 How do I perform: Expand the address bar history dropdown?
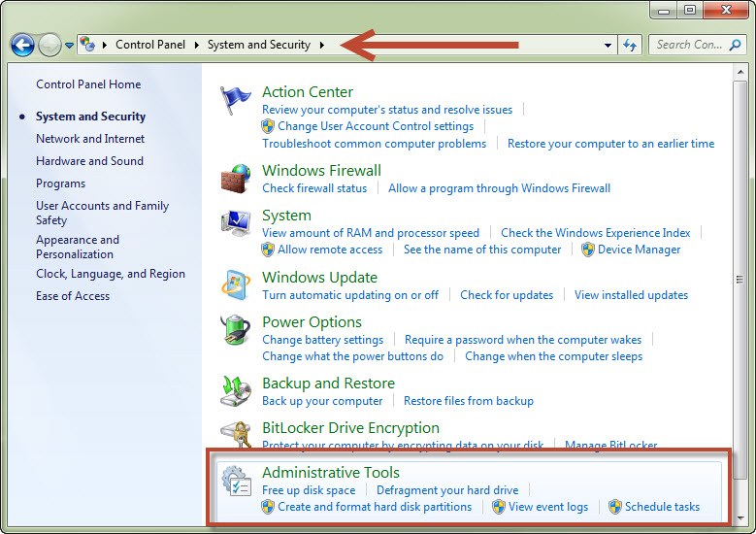click(x=608, y=45)
